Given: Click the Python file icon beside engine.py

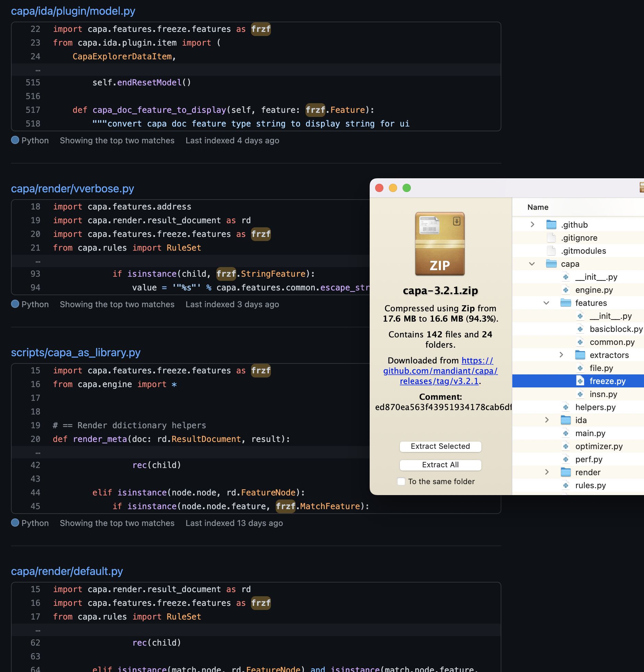Looking at the screenshot, I should click(565, 290).
